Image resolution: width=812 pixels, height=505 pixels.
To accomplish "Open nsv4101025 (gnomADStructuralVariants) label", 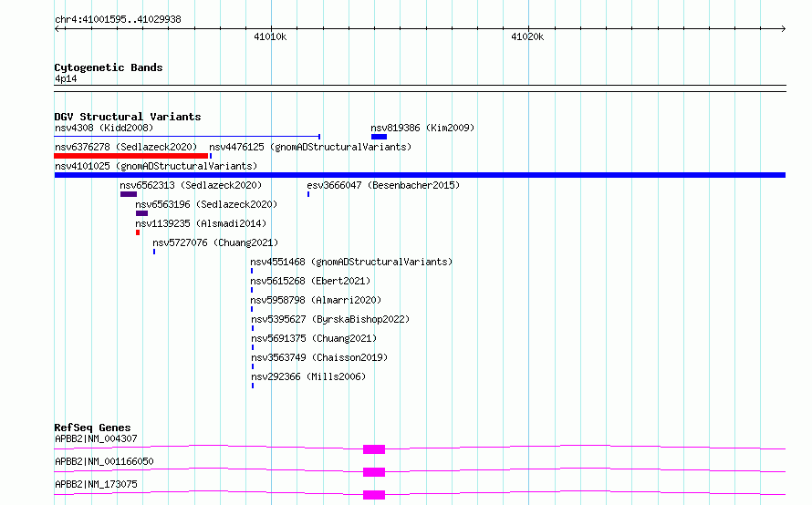I will click(156, 166).
